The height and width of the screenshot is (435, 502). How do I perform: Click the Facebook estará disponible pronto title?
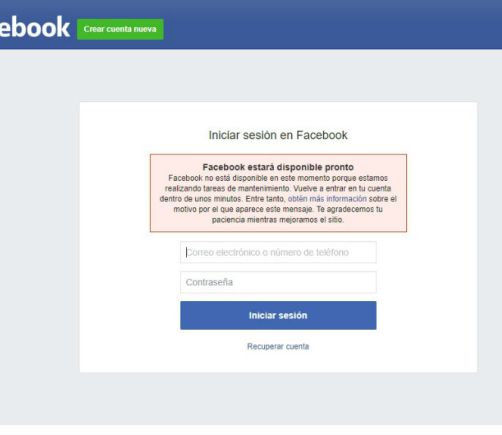point(278,167)
